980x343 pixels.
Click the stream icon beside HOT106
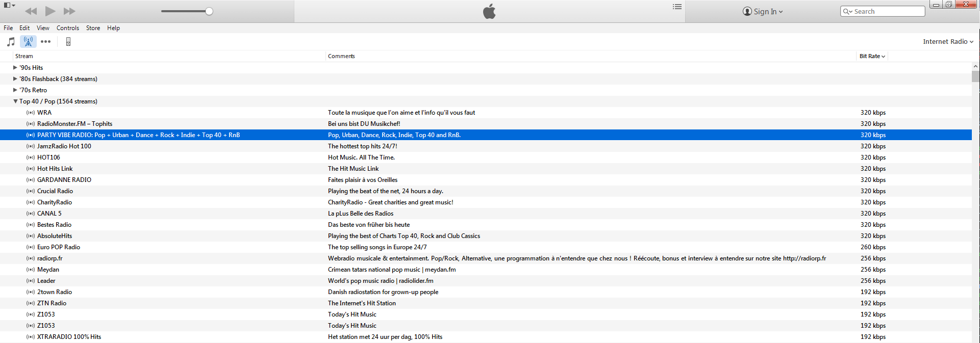pyautogui.click(x=31, y=157)
